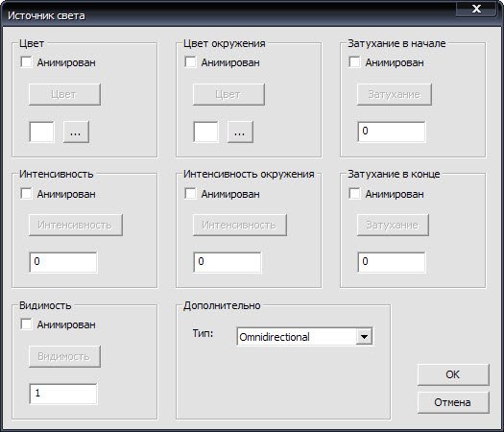Check Анимирован under Затухание в конце
The image size is (504, 432).
[x=354, y=194]
